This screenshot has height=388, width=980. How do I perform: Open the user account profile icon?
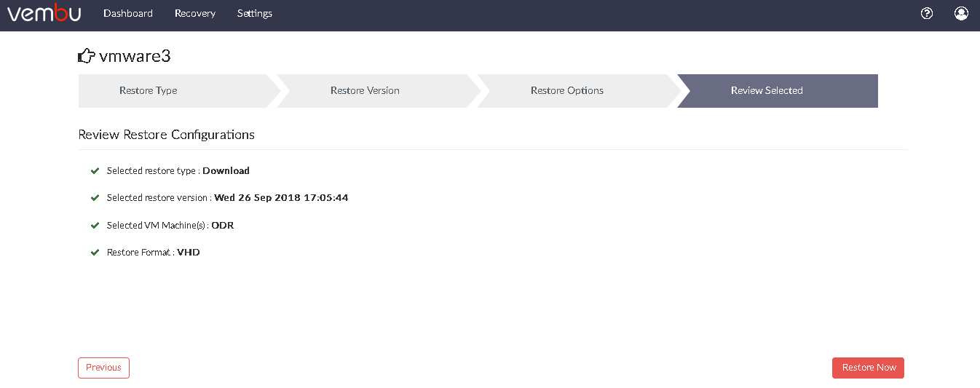[x=961, y=13]
